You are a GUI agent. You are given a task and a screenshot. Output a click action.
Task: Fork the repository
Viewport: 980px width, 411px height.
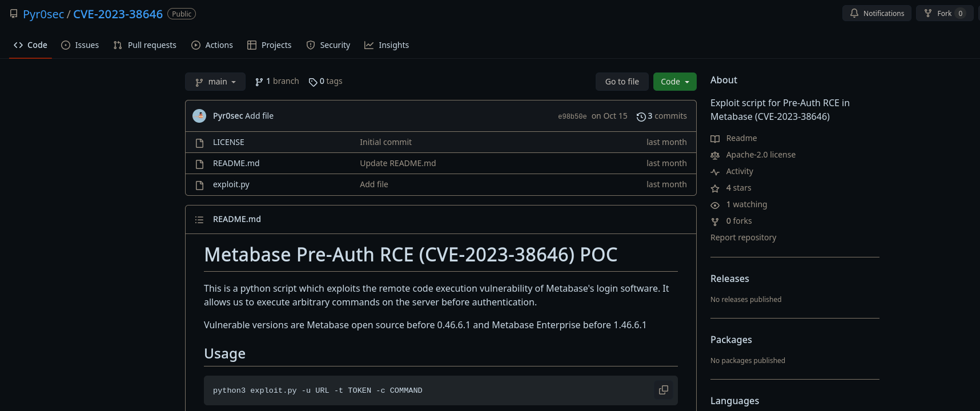click(938, 13)
